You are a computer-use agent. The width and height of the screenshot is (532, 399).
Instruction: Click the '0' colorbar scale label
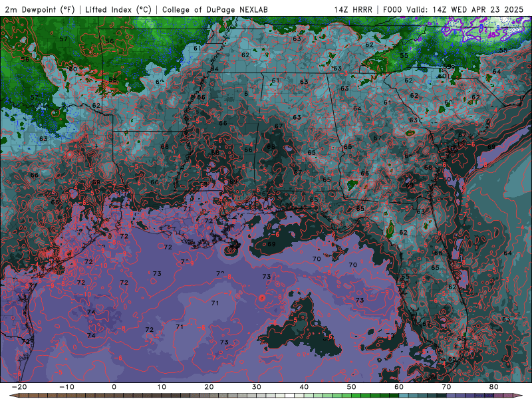click(114, 387)
